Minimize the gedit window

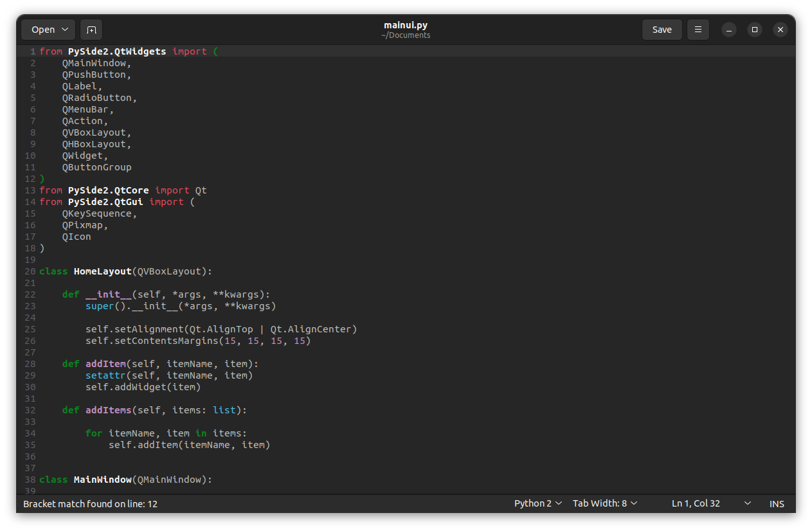coord(728,30)
